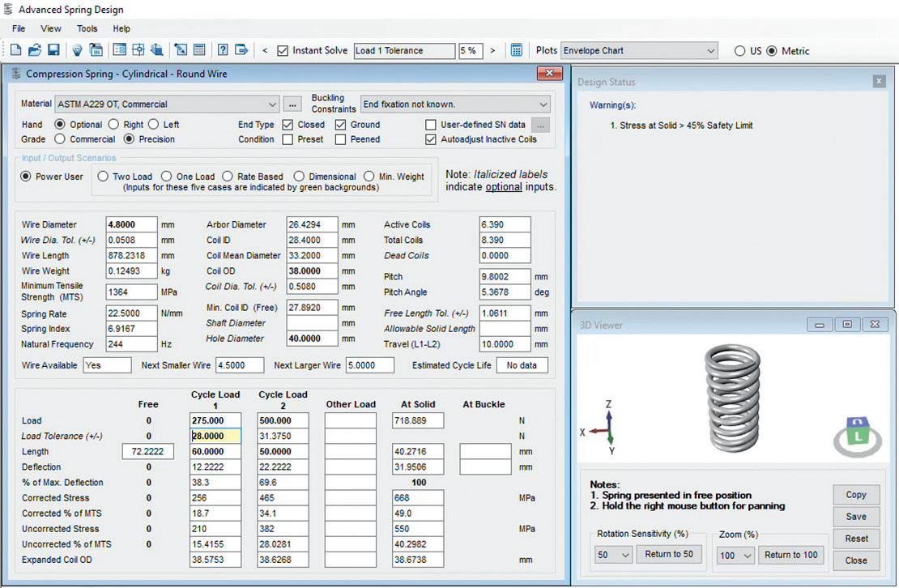The width and height of the screenshot is (899, 588).
Task: Open the Plots Envelope Chart dropdown
Action: point(710,51)
